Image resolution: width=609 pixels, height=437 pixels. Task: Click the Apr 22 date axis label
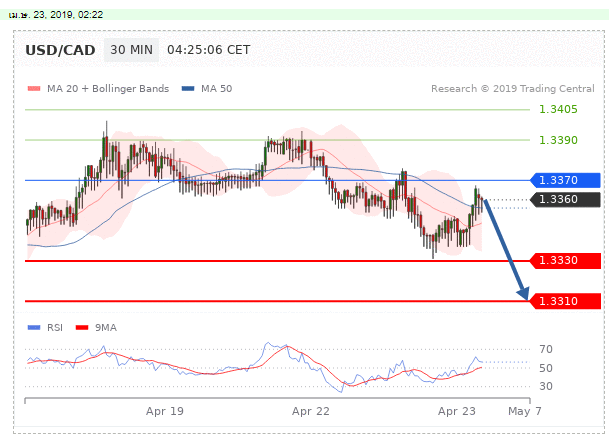[x=311, y=411]
